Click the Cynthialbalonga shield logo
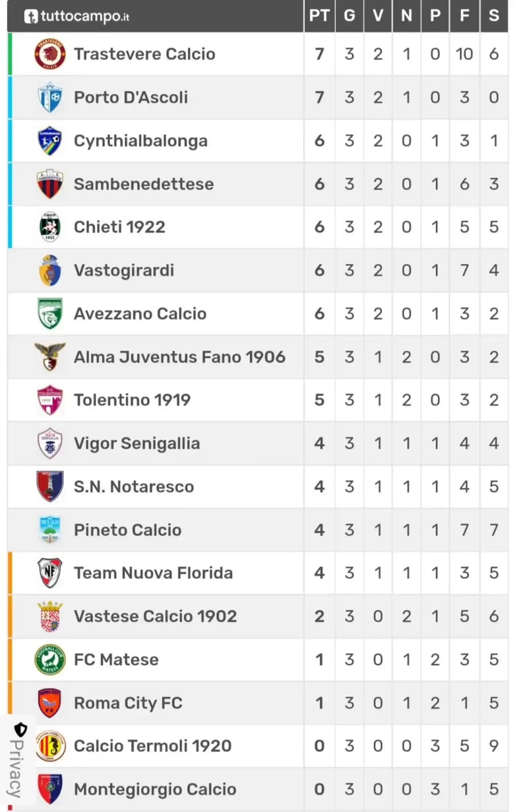This screenshot has width=515, height=812. [50, 141]
